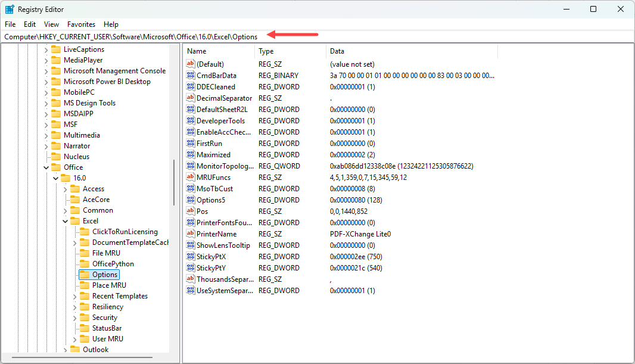The width and height of the screenshot is (635, 364).
Task: Select the DDECleaned DWORD icon
Action: click(191, 86)
